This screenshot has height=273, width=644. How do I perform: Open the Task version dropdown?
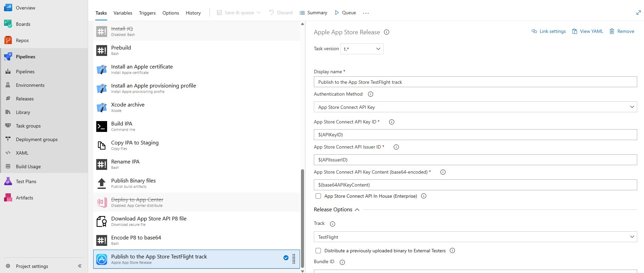point(362,49)
